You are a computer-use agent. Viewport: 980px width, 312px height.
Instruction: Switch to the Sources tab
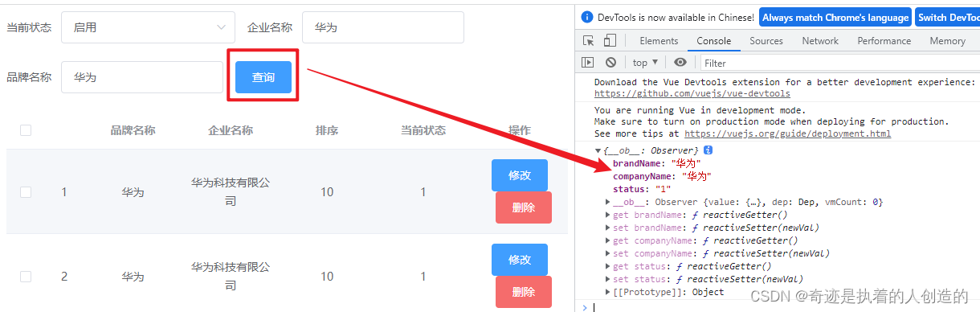point(766,41)
